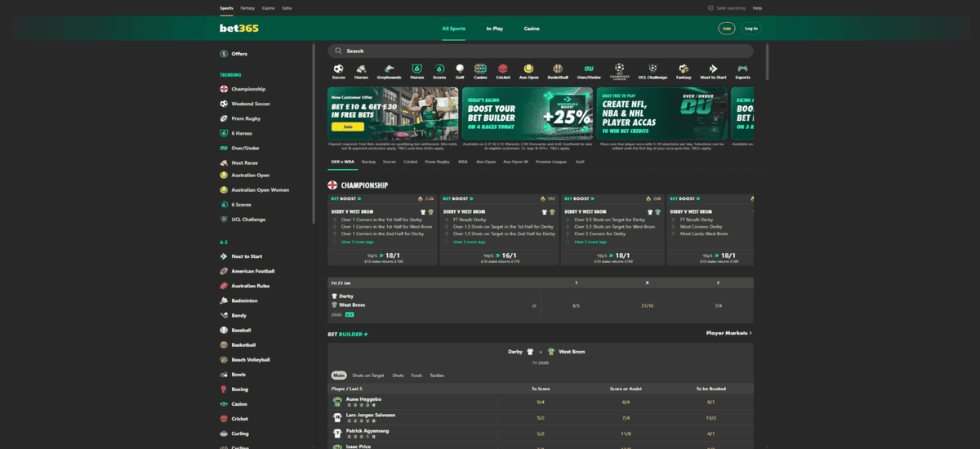980x449 pixels.
Task: Select Next Races in the sidebar
Action: (x=238, y=162)
